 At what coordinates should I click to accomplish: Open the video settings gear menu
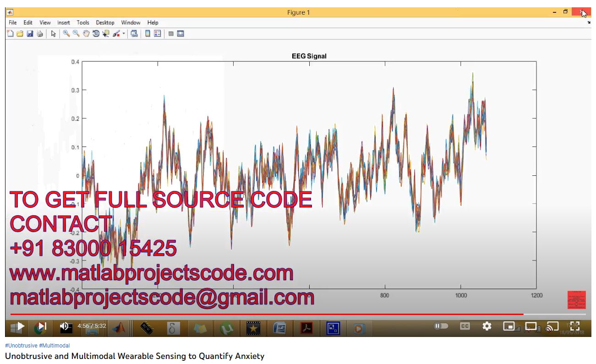coord(487,326)
